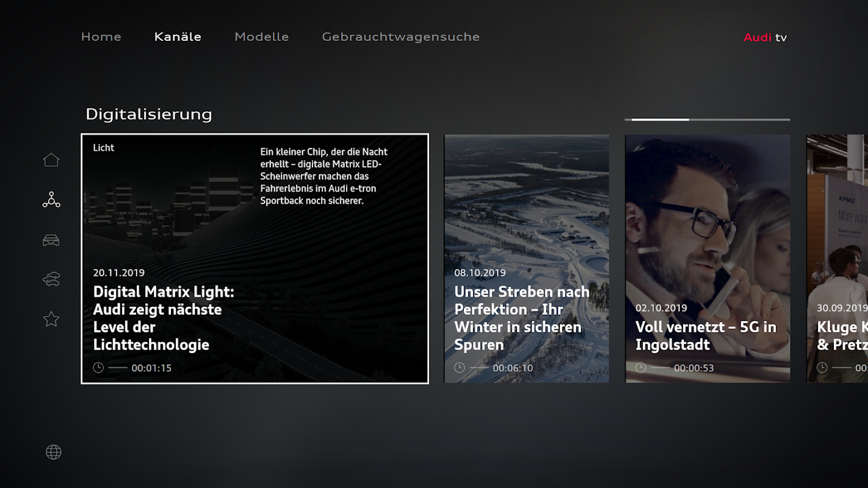Image resolution: width=868 pixels, height=488 pixels.
Task: Open the Unser Streben nach Perfektion video
Action: pos(527,259)
